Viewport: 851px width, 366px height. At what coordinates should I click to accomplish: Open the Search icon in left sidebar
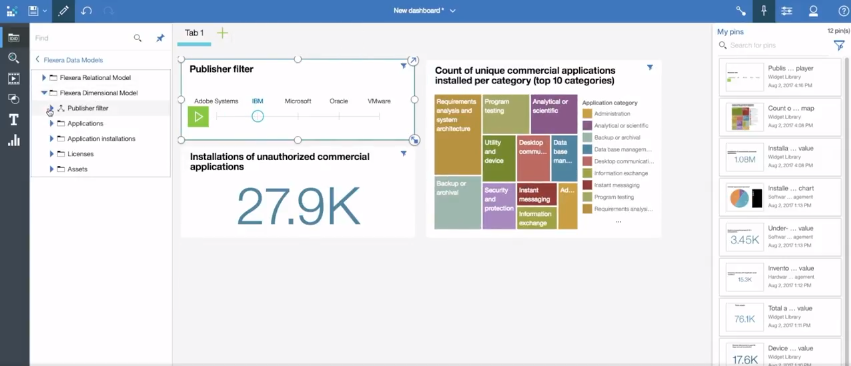pos(14,58)
